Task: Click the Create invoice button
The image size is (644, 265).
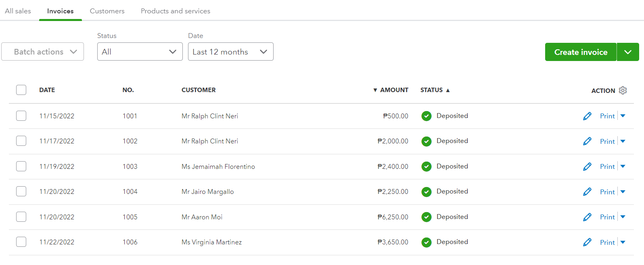Action: (x=580, y=52)
